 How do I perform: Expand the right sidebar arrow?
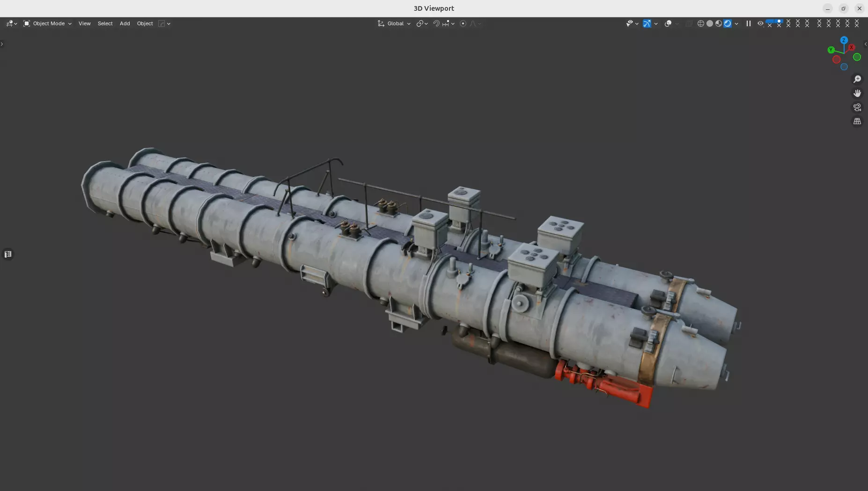click(x=866, y=44)
